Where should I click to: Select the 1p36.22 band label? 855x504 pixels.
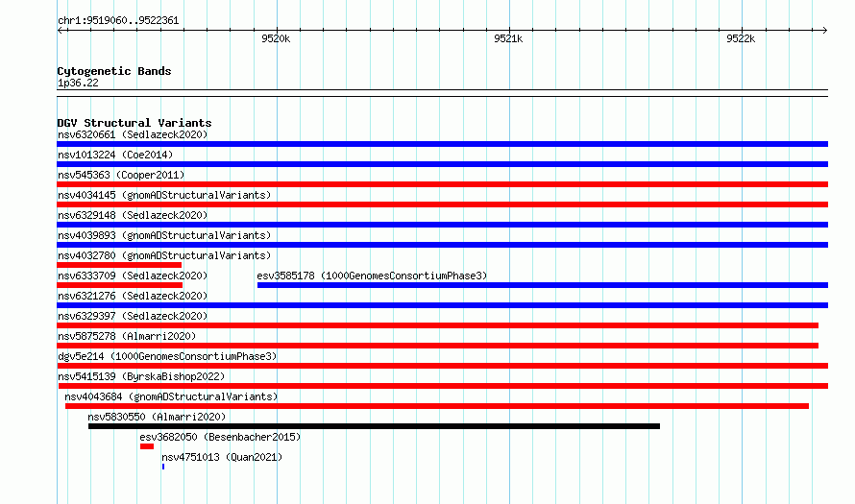click(78, 83)
